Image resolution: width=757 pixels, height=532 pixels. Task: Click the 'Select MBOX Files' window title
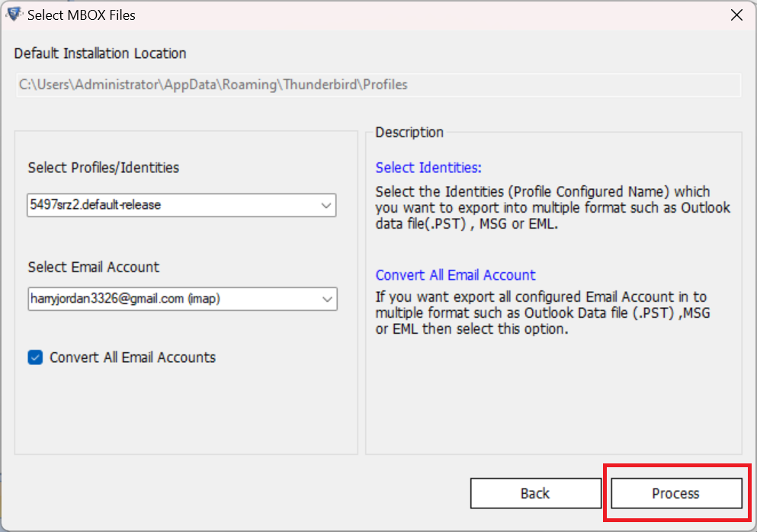81,15
